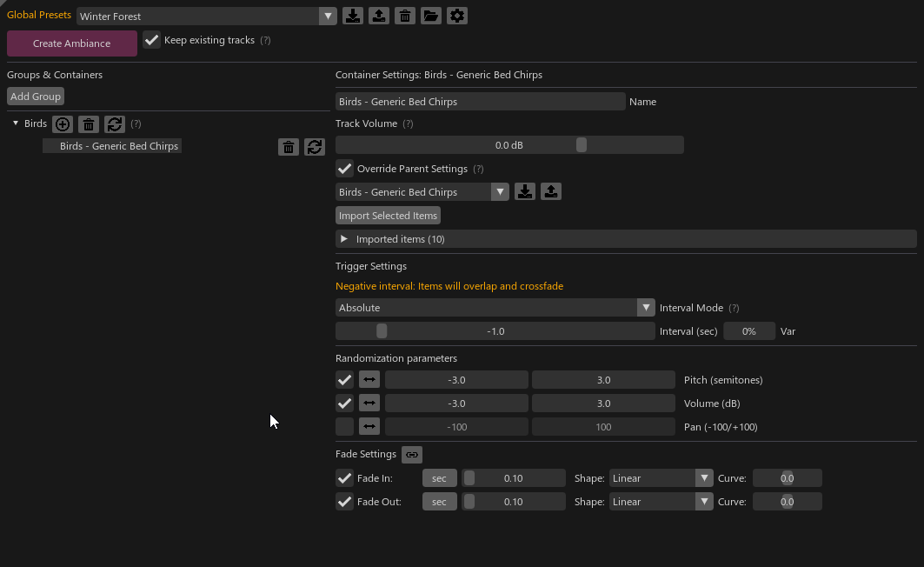Disable Volume randomization checkbox

(x=345, y=404)
